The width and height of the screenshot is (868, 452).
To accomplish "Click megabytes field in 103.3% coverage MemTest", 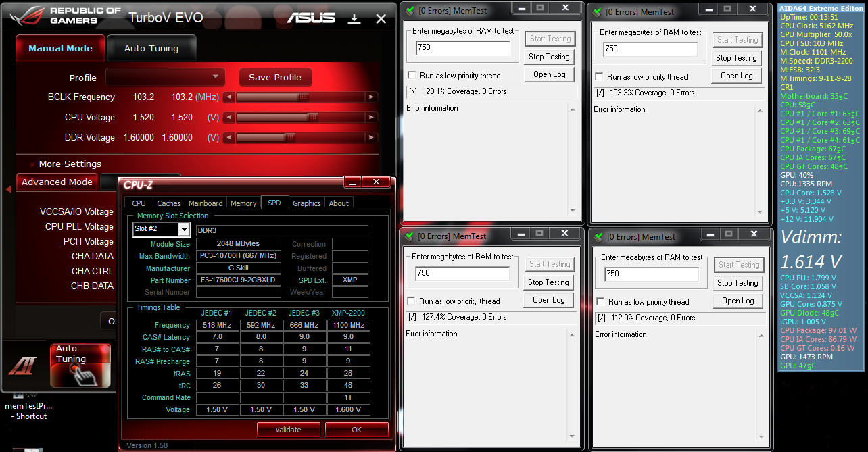I will [x=650, y=49].
